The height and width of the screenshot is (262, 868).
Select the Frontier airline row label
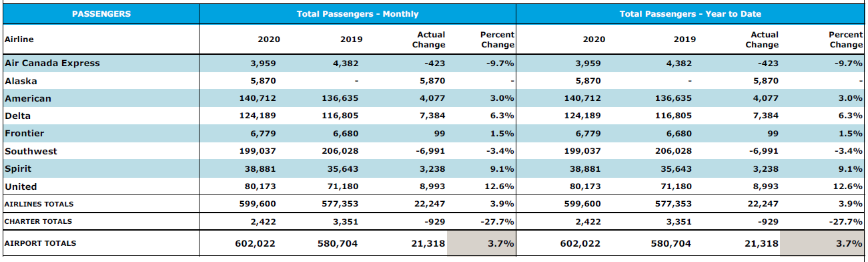(24, 134)
